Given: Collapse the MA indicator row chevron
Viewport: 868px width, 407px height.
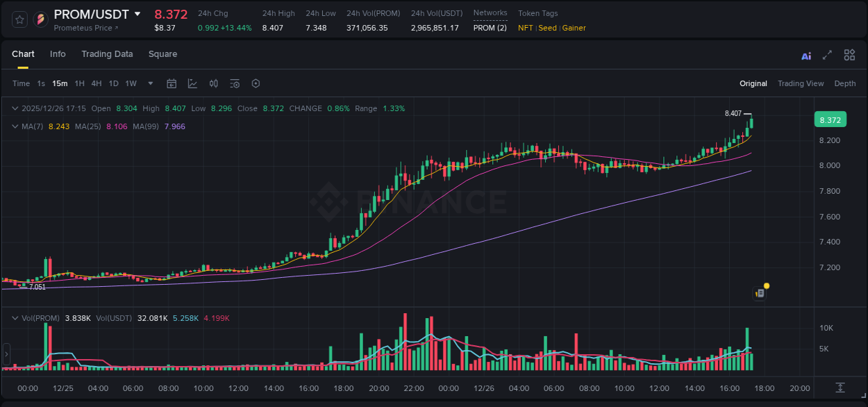Looking at the screenshot, I should click(15, 126).
